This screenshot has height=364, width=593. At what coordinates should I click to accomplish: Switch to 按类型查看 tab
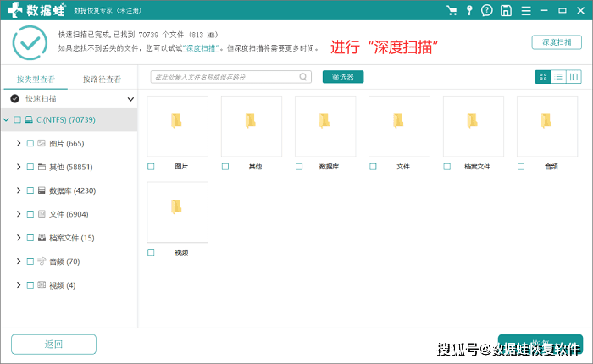click(36, 79)
